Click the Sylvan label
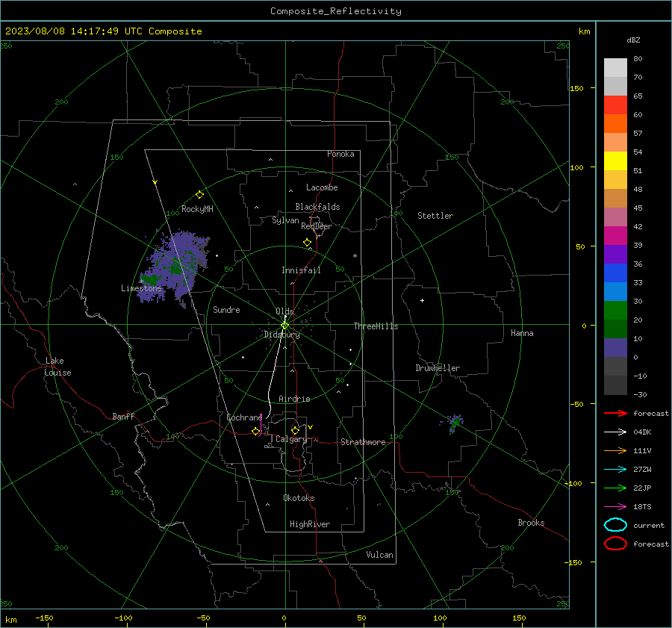This screenshot has width=672, height=628. point(285,220)
